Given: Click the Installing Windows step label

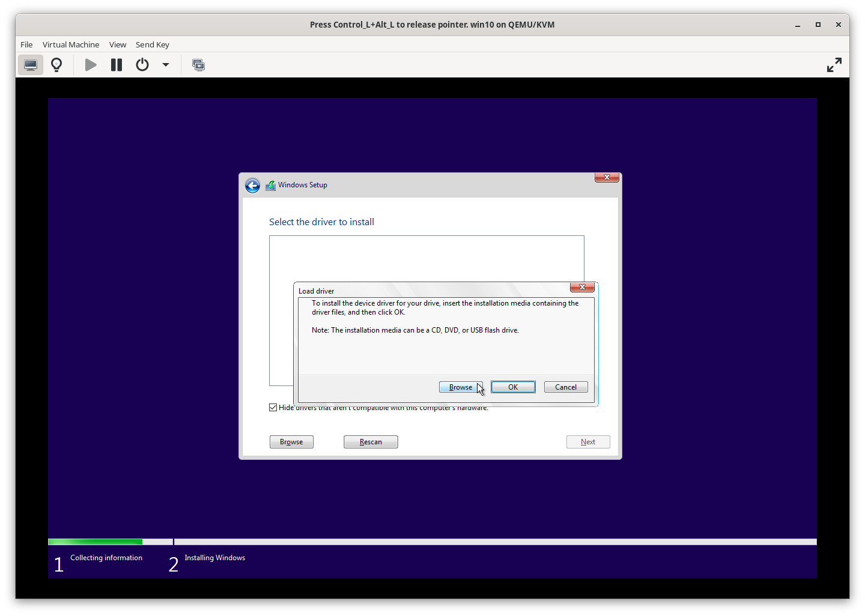Looking at the screenshot, I should [215, 558].
